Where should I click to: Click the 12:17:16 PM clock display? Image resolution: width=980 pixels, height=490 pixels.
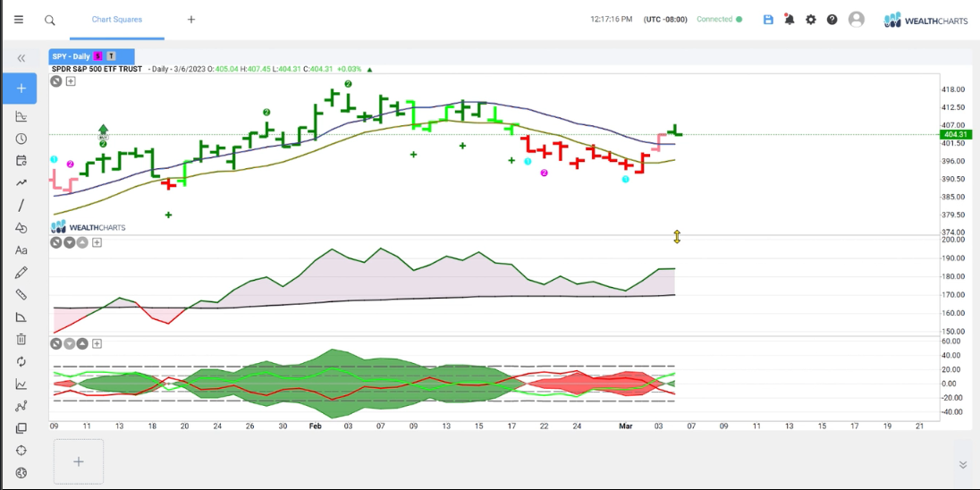(x=612, y=20)
